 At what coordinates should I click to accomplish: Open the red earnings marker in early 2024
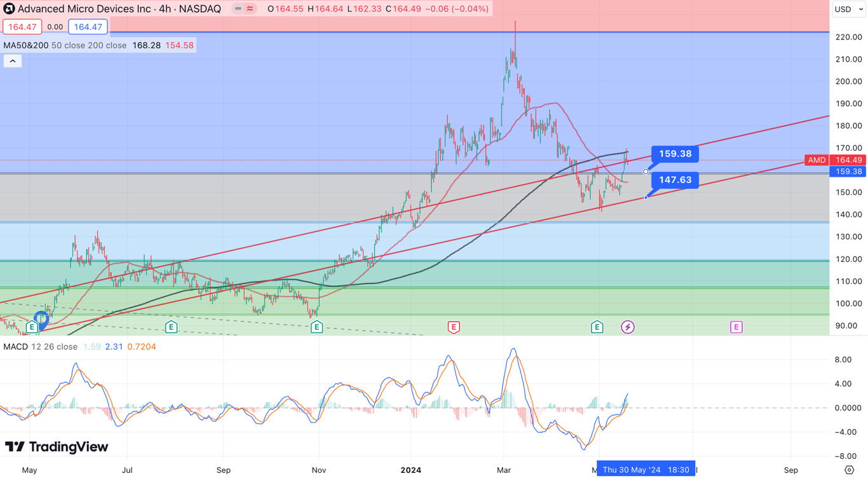(454, 327)
